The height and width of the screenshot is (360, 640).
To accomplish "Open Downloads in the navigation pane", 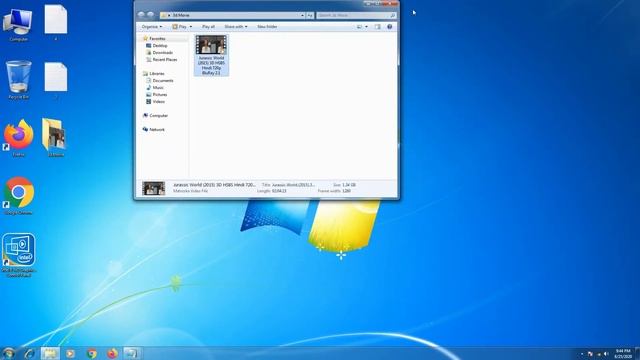I will point(159,53).
